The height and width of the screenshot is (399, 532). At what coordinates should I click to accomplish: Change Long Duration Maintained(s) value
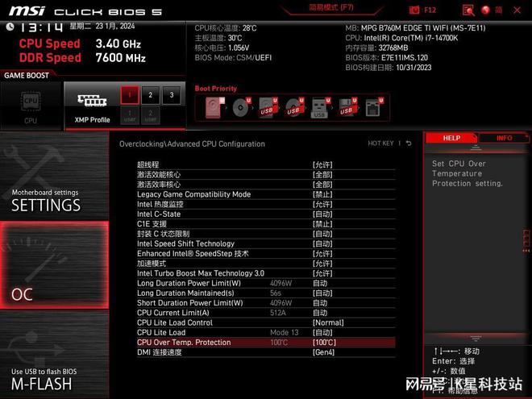tap(322, 293)
